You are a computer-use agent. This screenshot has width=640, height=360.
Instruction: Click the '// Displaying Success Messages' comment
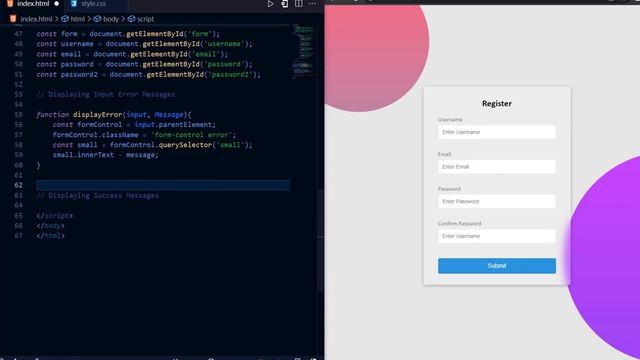coord(97,196)
